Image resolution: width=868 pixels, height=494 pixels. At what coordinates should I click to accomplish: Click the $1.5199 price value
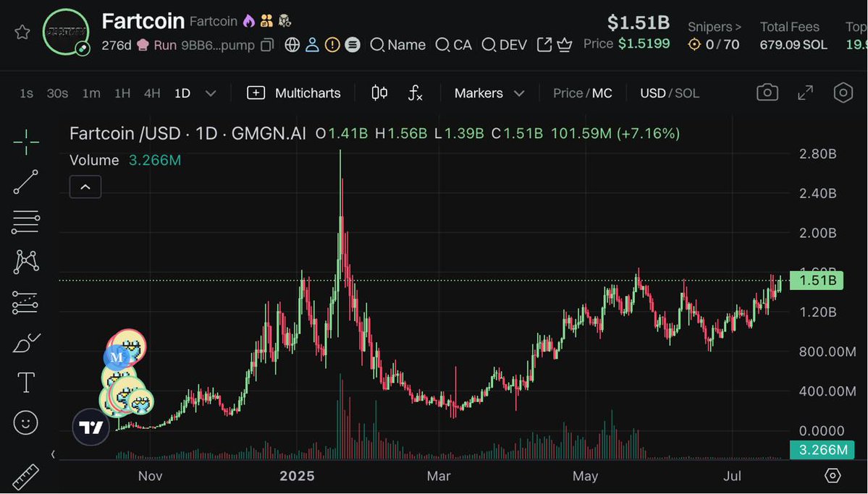coord(644,43)
